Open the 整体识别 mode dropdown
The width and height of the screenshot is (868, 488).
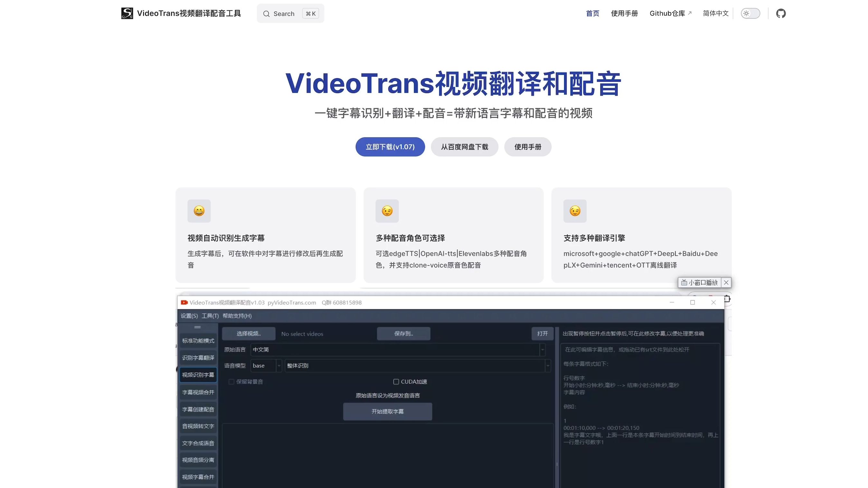pyautogui.click(x=418, y=365)
